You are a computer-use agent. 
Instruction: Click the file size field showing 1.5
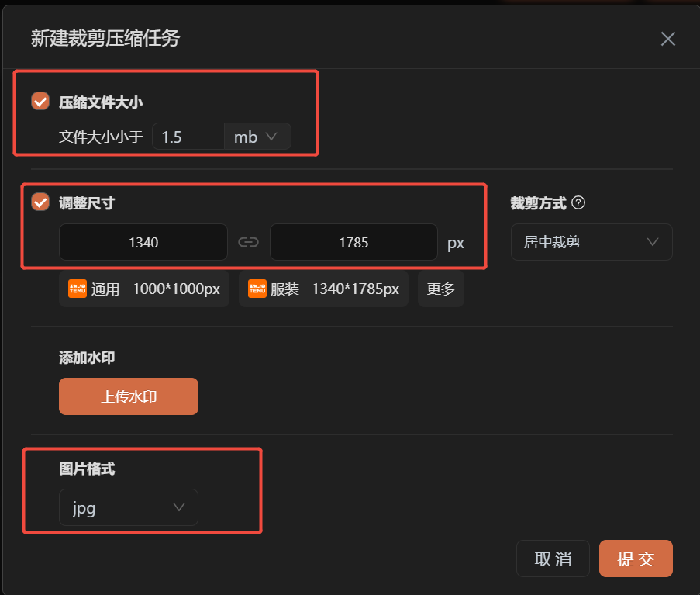click(188, 137)
